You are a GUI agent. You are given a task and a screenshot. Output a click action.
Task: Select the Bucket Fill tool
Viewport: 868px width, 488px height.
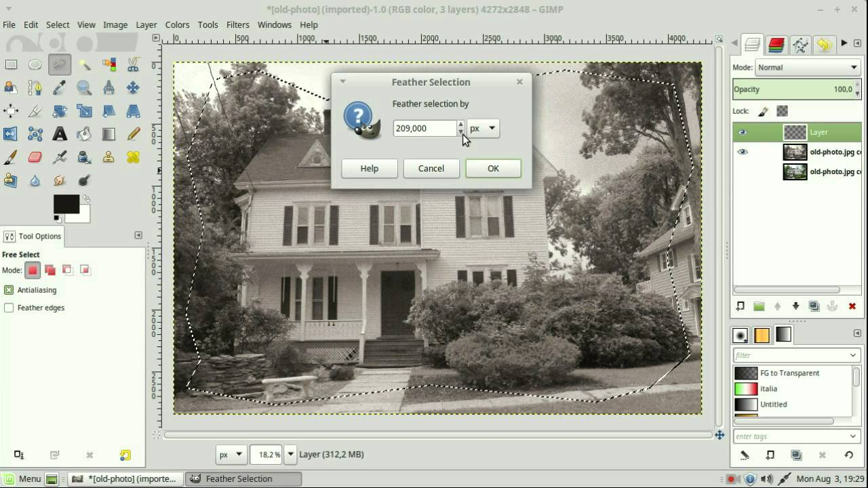(84, 134)
